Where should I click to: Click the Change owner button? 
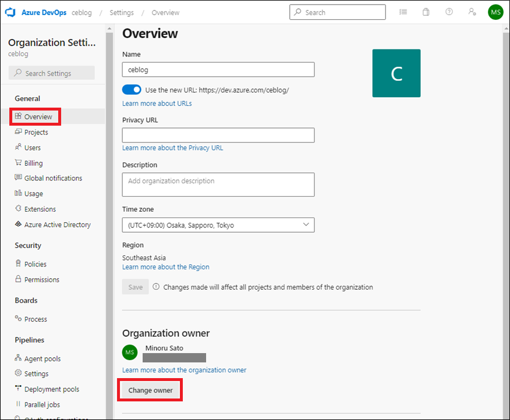[150, 390]
